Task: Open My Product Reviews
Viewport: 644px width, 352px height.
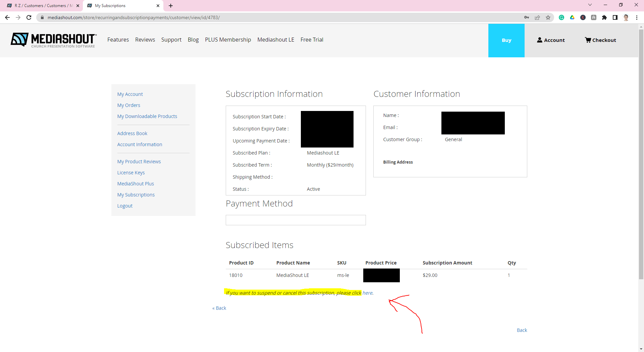Action: click(x=139, y=162)
